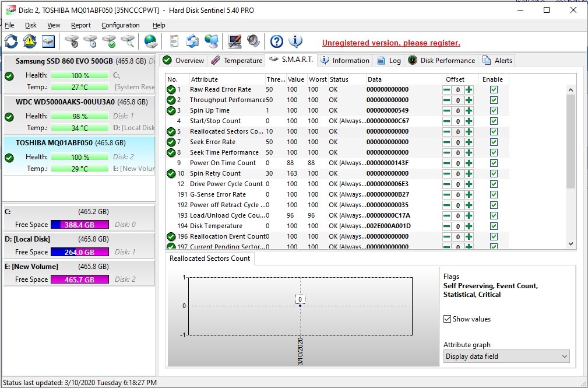
Task: Click the S.M.A.R.T. list scrollbar down arrow
Action: (x=571, y=243)
